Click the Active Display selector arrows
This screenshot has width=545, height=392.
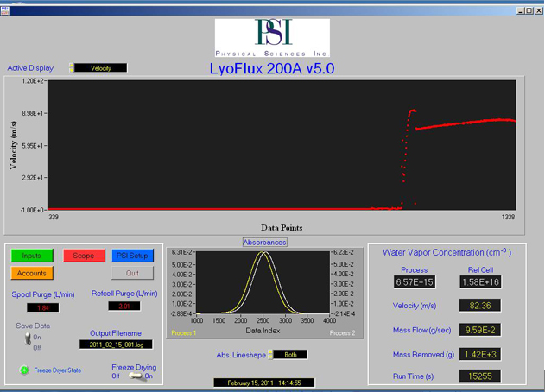tap(72, 68)
